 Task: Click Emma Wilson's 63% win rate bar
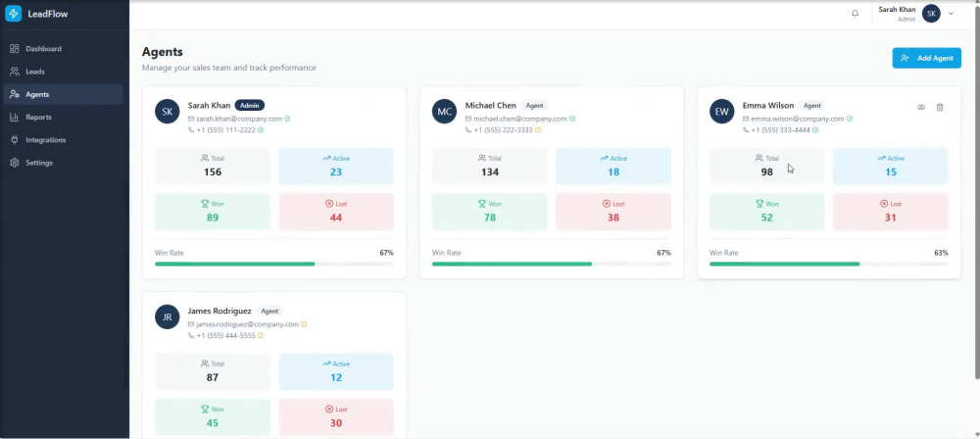tap(829, 264)
